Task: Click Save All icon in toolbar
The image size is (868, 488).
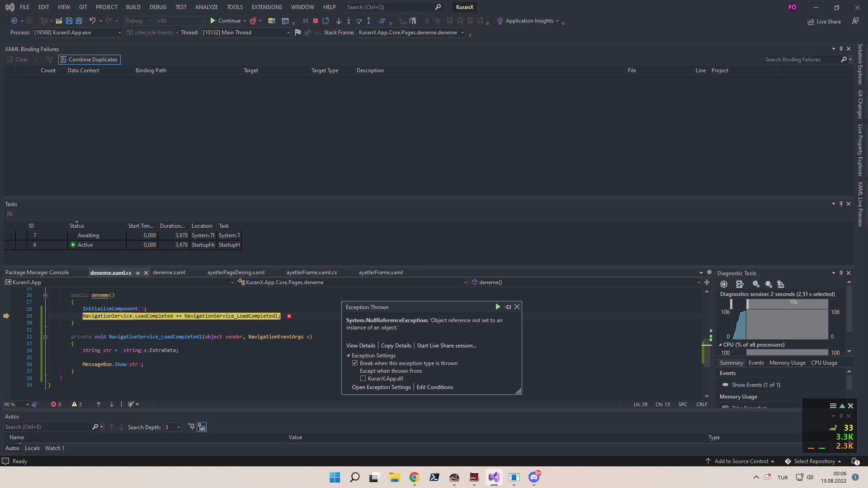Action: tap(79, 21)
